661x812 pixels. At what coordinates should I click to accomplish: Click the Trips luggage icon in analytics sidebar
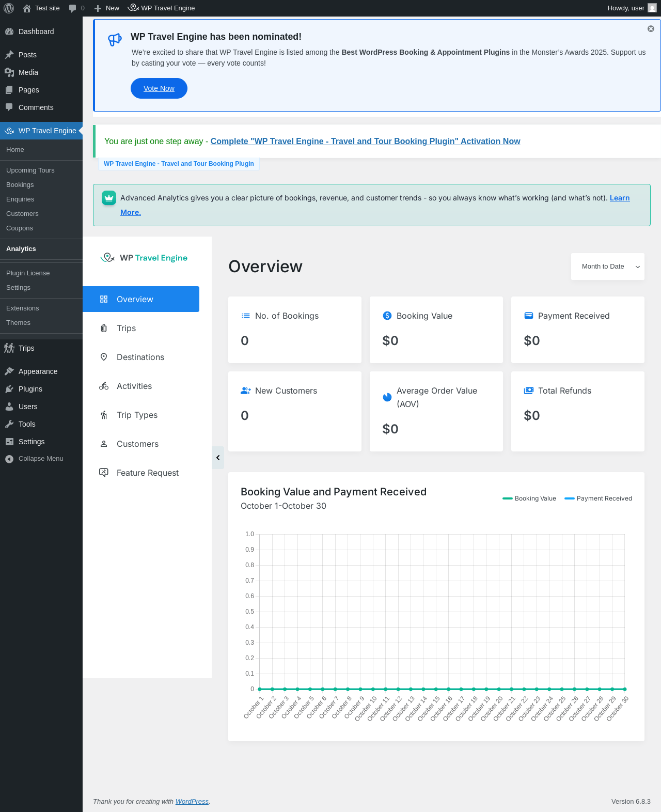tap(104, 328)
